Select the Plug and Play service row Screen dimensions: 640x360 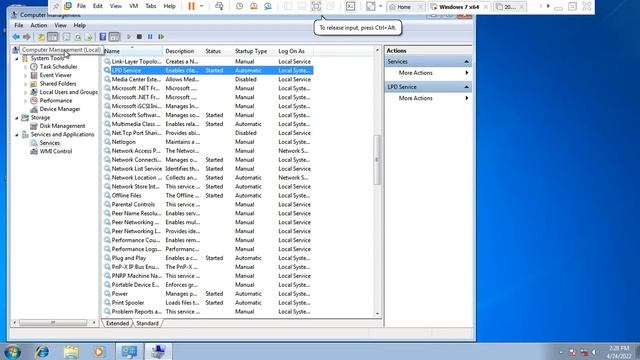208,258
